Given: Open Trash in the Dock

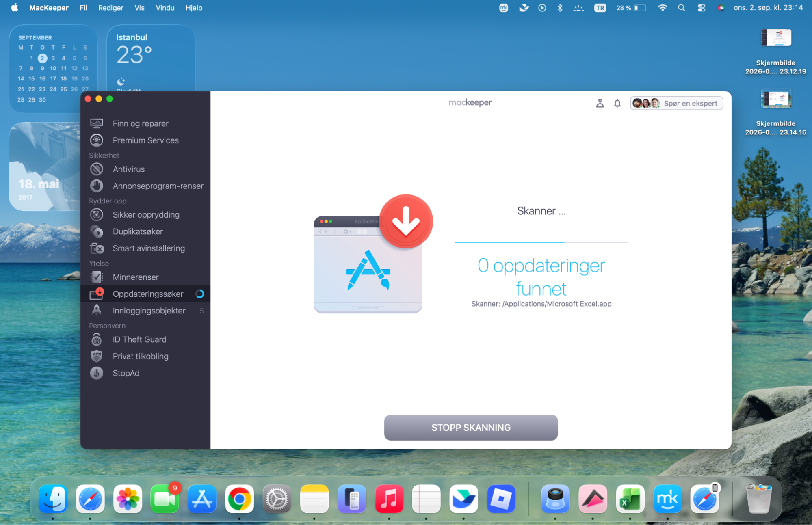Looking at the screenshot, I should pyautogui.click(x=758, y=499).
